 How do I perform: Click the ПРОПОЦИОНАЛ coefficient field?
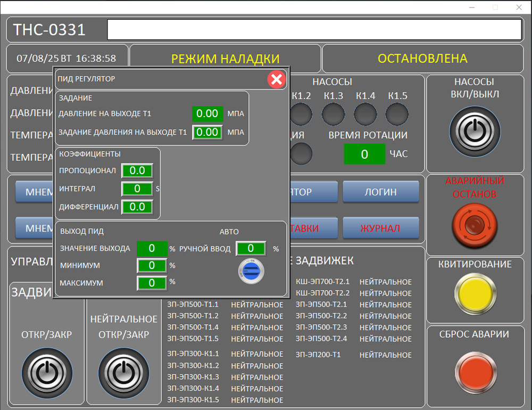point(137,170)
